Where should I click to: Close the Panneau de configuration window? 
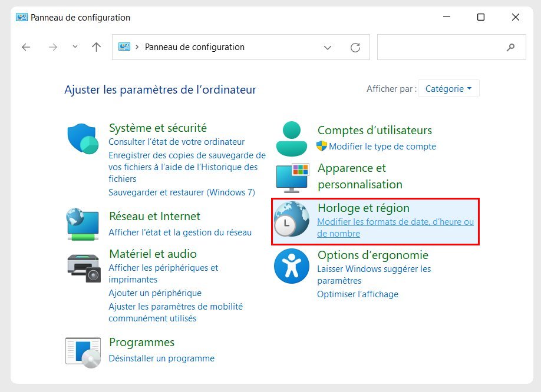point(516,17)
